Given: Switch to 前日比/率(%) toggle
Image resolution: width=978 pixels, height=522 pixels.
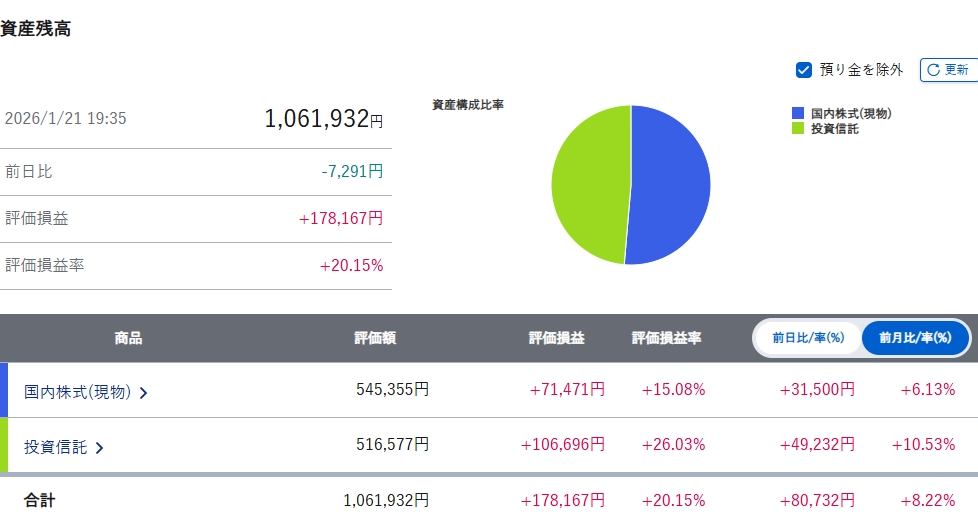Looking at the screenshot, I should pos(808,338).
